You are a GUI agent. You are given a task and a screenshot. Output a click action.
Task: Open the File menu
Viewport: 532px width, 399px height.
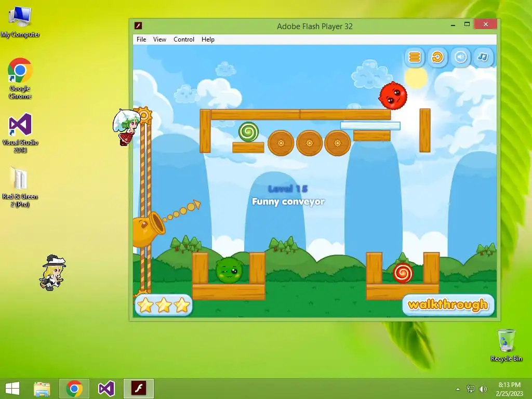tap(141, 39)
